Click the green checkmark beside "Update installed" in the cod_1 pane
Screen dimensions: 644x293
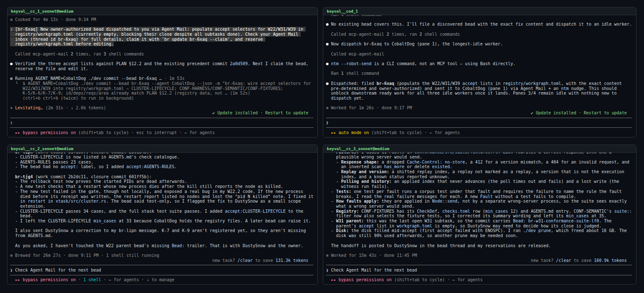532,113
